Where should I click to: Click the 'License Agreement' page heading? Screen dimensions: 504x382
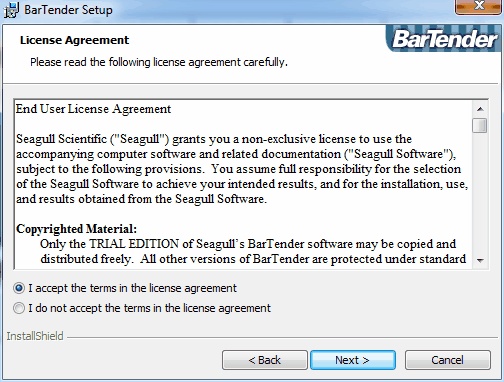74,40
